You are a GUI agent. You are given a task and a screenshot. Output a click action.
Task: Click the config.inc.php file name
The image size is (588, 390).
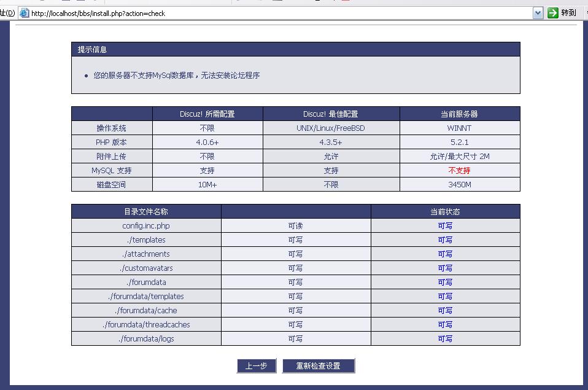pyautogui.click(x=146, y=225)
